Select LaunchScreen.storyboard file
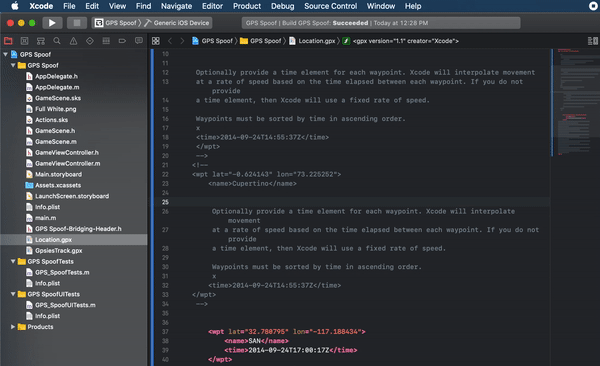600x366 pixels. [73, 196]
